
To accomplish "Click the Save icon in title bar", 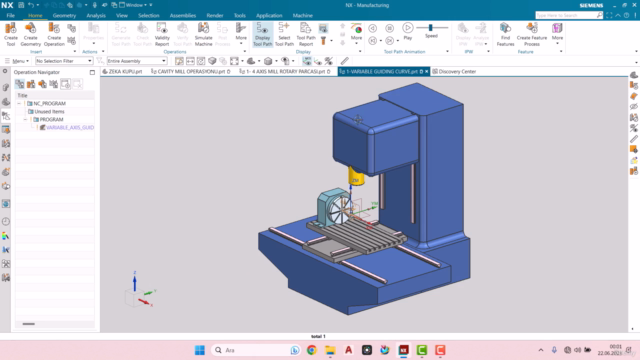I will pyautogui.click(x=21, y=5).
